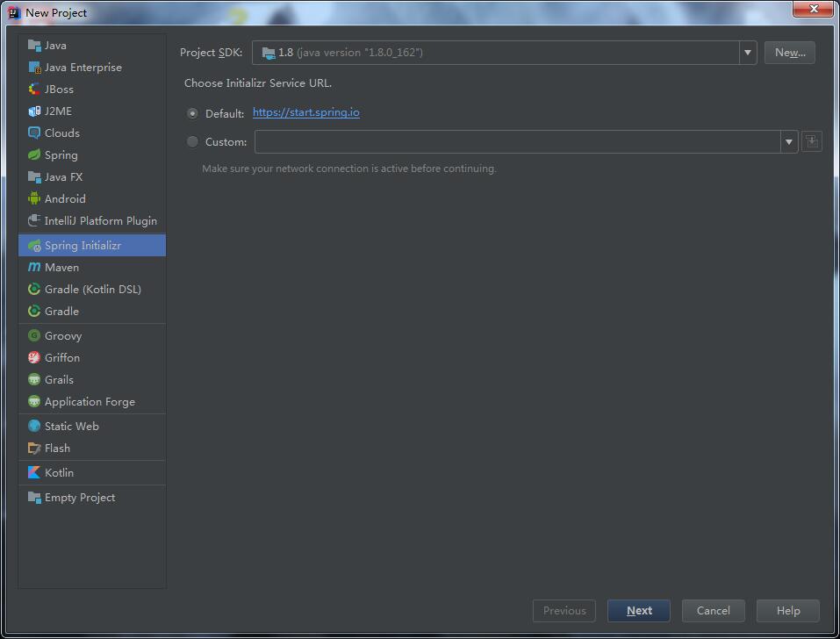Select IntelliJ Platform Plugin label
This screenshot has width=840, height=639.
(x=101, y=220)
